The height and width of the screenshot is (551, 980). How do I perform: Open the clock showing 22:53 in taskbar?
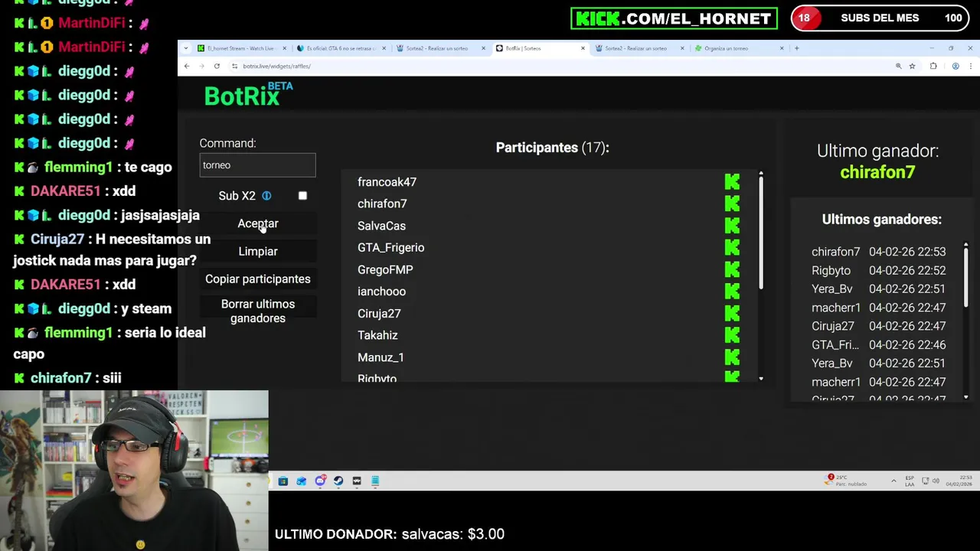[x=959, y=481]
